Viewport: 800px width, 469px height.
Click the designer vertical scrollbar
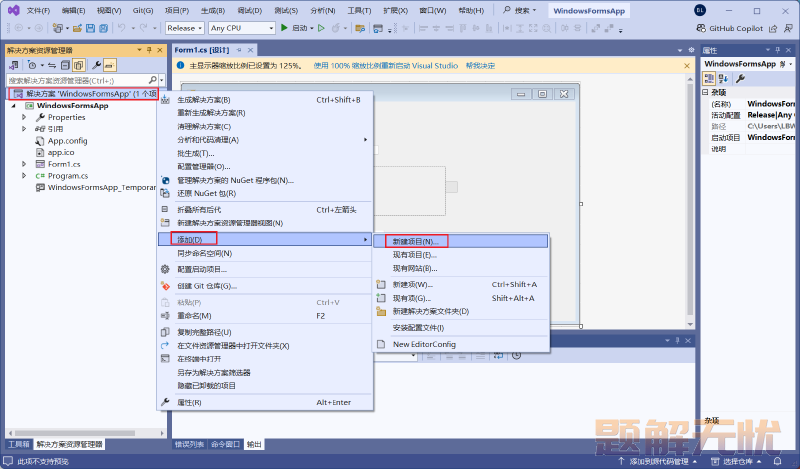(690, 202)
